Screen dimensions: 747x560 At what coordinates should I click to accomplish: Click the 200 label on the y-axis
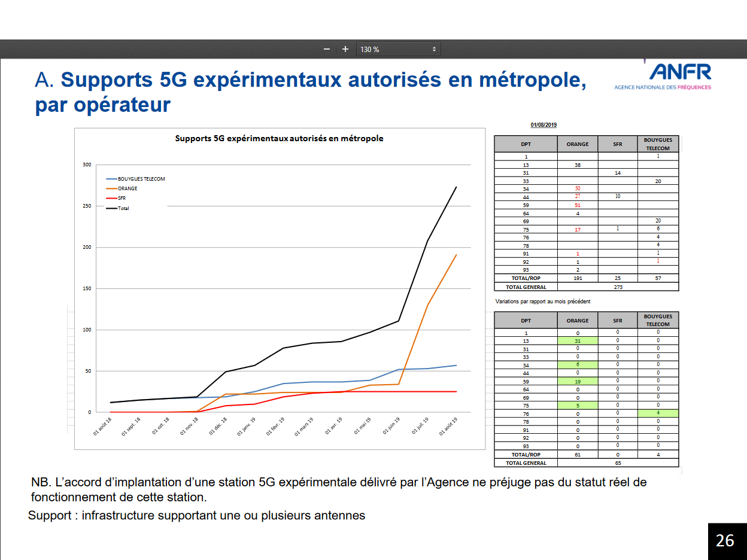(87, 247)
